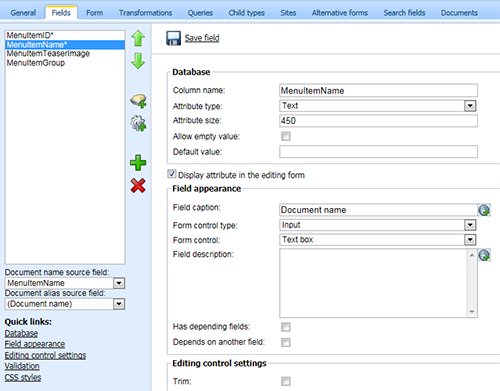This screenshot has height=391, width=500.
Task: Jump to Database quick link
Action: point(21,333)
